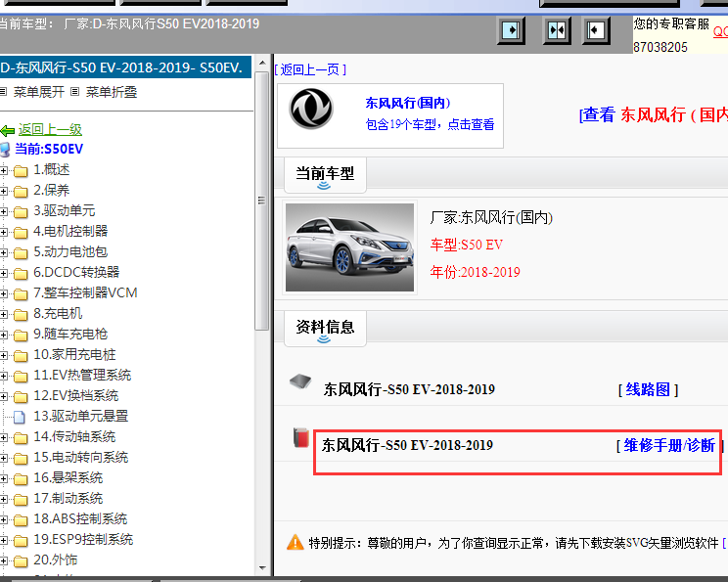Click the 菜单折叠 menu collapse icon
This screenshot has height=582, width=728.
click(74, 92)
